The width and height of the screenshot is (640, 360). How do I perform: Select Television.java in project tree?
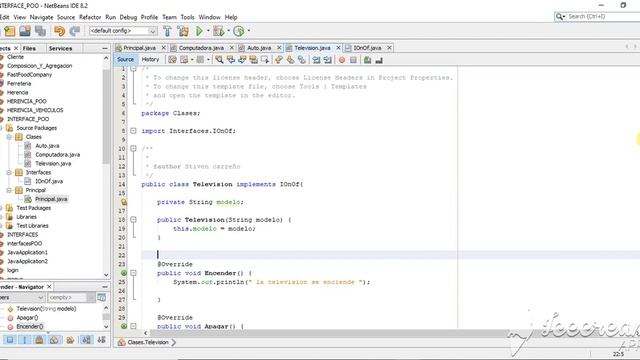[x=53, y=164]
